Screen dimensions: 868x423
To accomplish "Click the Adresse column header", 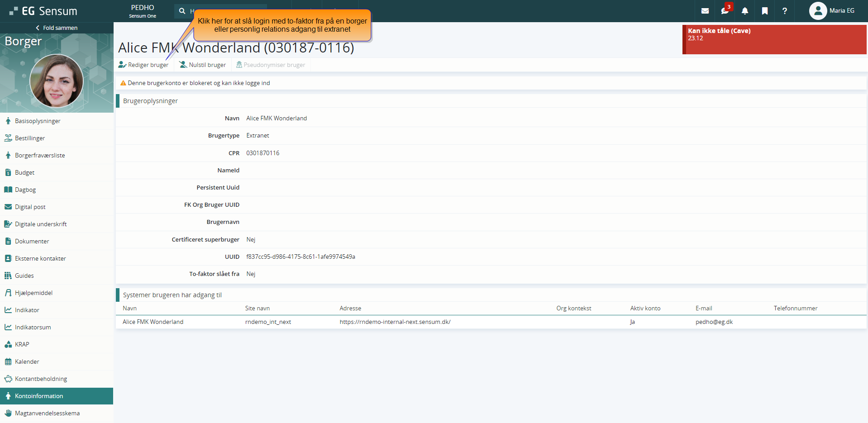I will 350,308.
